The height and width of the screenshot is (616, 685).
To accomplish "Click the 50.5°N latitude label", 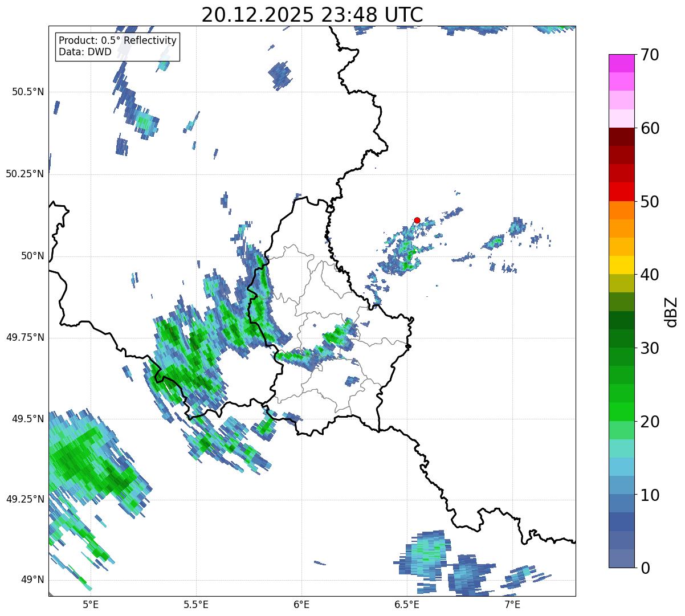I will point(28,92).
